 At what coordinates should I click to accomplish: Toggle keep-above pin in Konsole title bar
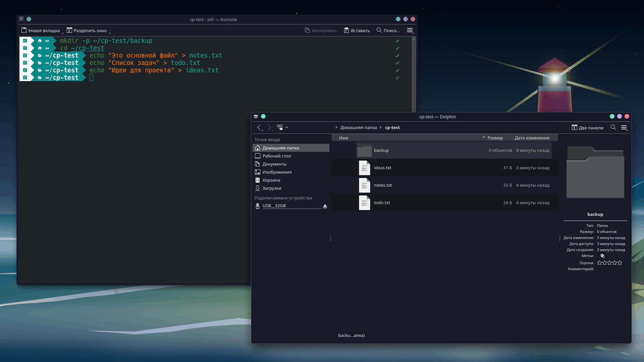[29, 19]
